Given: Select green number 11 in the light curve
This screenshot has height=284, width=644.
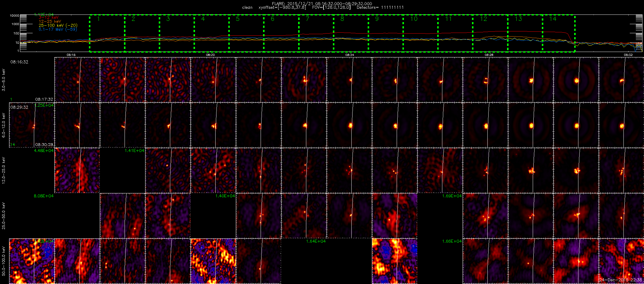Looking at the screenshot, I should tap(448, 19).
